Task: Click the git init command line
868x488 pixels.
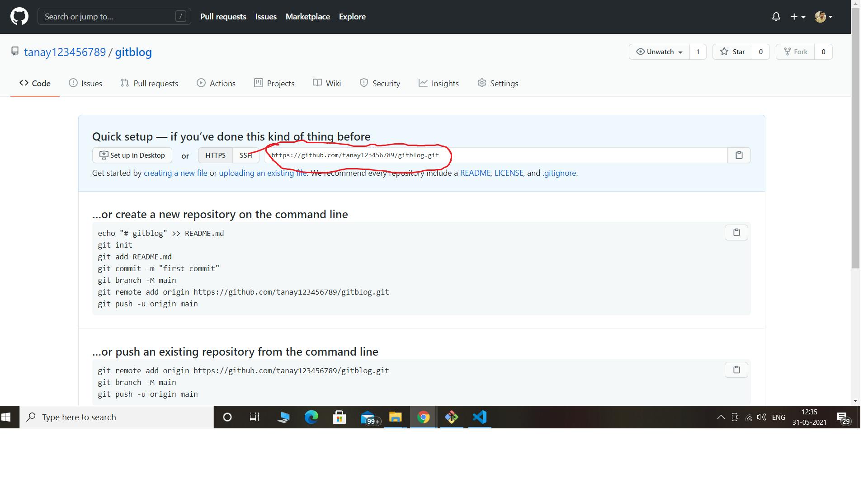Action: pos(115,245)
